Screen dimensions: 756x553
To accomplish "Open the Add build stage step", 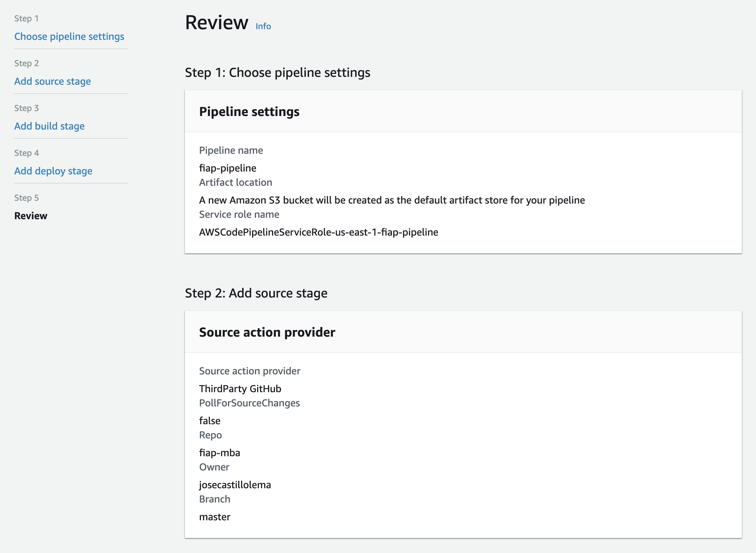I will pos(49,126).
